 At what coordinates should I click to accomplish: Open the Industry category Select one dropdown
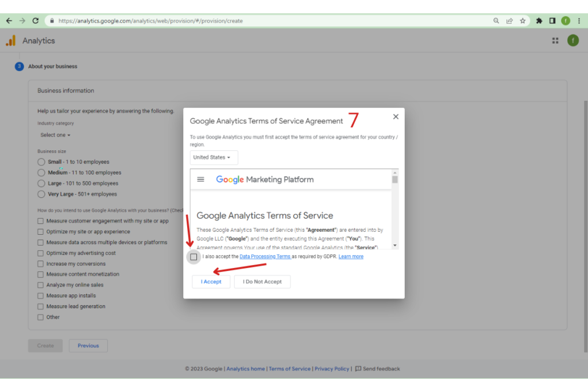pyautogui.click(x=55, y=135)
